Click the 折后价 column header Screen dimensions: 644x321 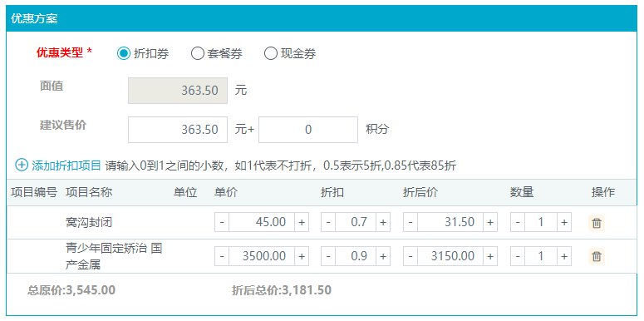pos(420,192)
